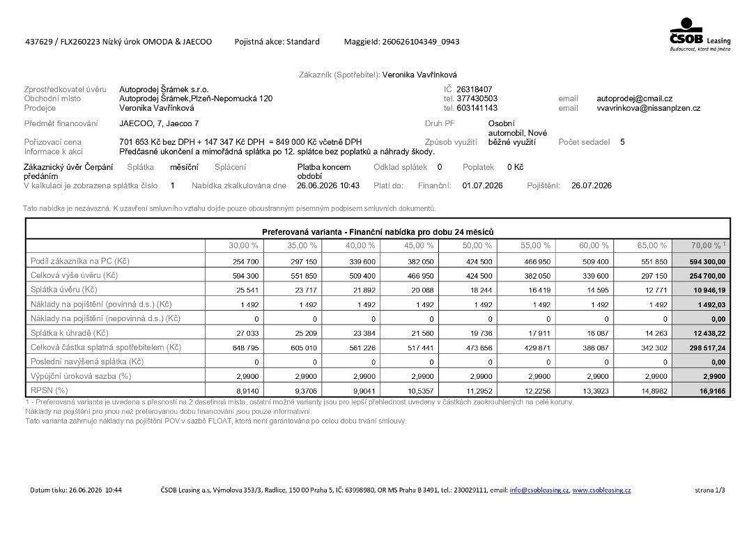Click the Datum tisku print date
This screenshot has width=756, height=535.
click(76, 490)
